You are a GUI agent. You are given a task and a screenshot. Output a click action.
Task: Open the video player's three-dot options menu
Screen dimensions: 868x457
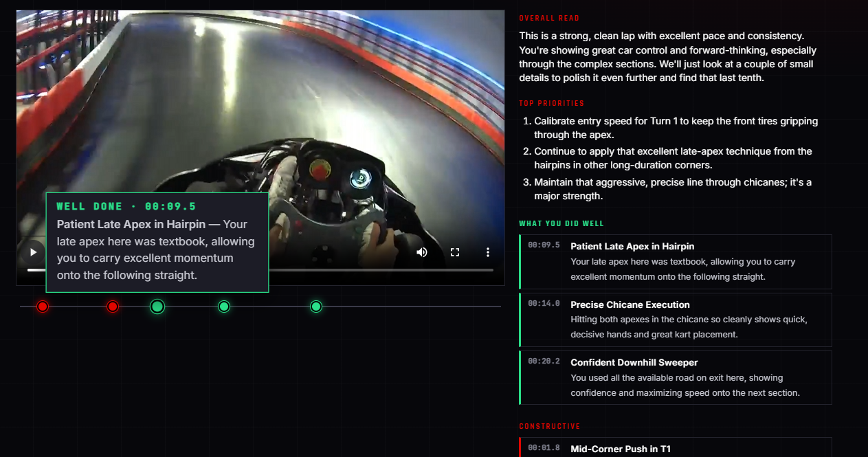487,252
